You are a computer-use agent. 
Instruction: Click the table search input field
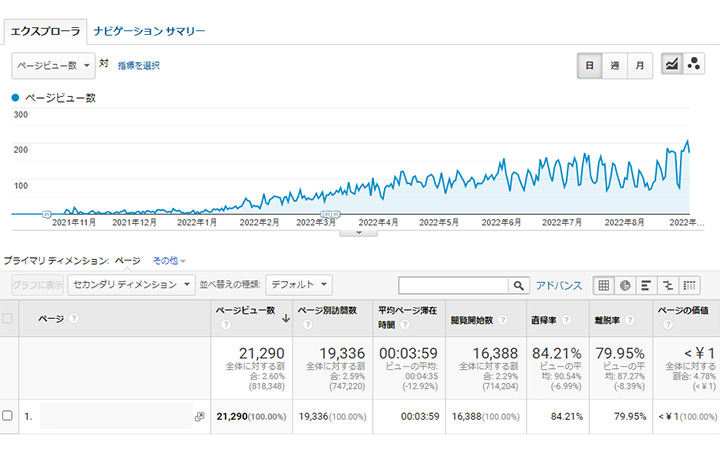[x=453, y=286]
